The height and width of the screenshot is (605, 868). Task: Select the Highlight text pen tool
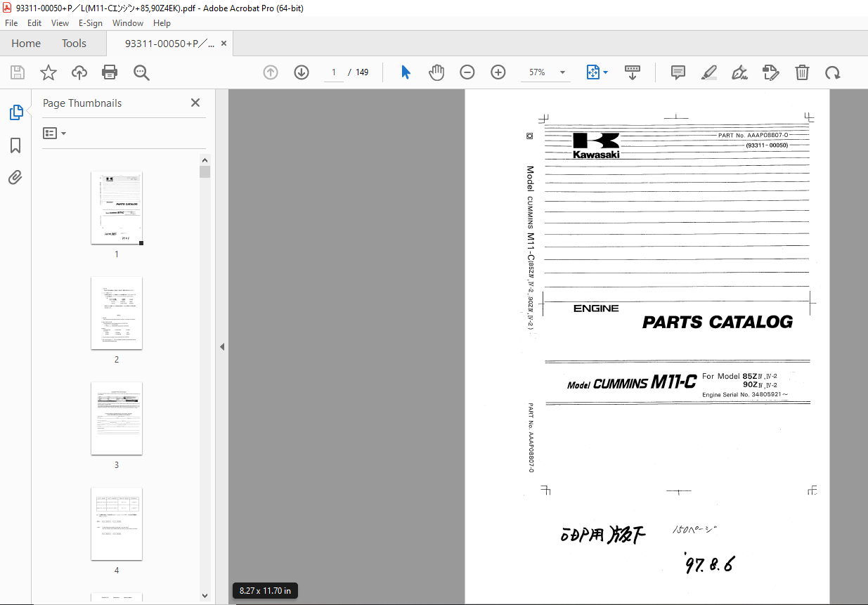coord(709,72)
